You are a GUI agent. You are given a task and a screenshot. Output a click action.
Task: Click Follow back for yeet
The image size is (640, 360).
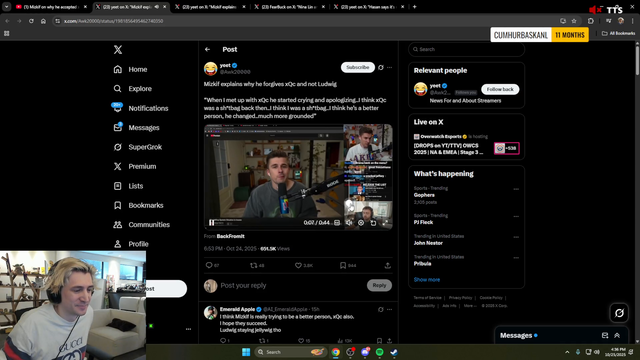(x=500, y=89)
